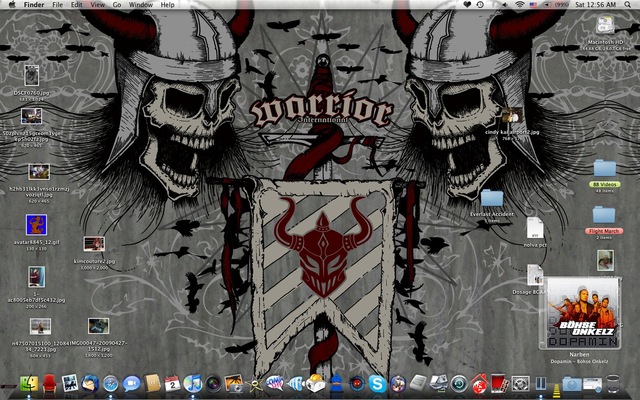The width and height of the screenshot is (640, 400).
Task: Open the battery status menu
Action: click(x=556, y=4)
